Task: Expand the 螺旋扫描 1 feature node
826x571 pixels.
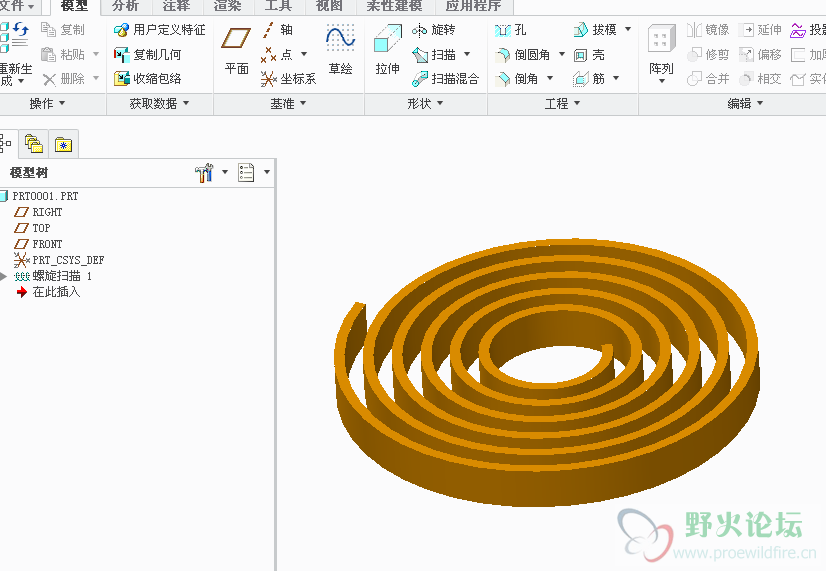Action: point(3,276)
